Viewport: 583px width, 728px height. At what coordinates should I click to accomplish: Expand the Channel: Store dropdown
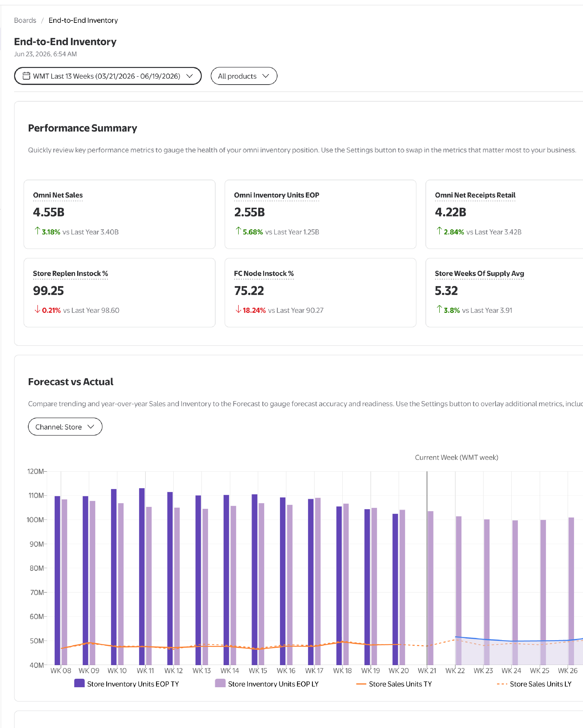coord(65,427)
